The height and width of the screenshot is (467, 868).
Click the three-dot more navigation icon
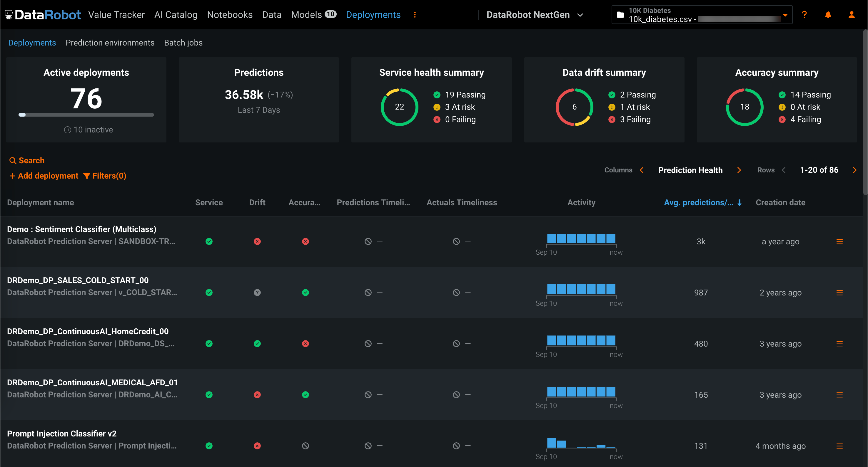click(415, 15)
